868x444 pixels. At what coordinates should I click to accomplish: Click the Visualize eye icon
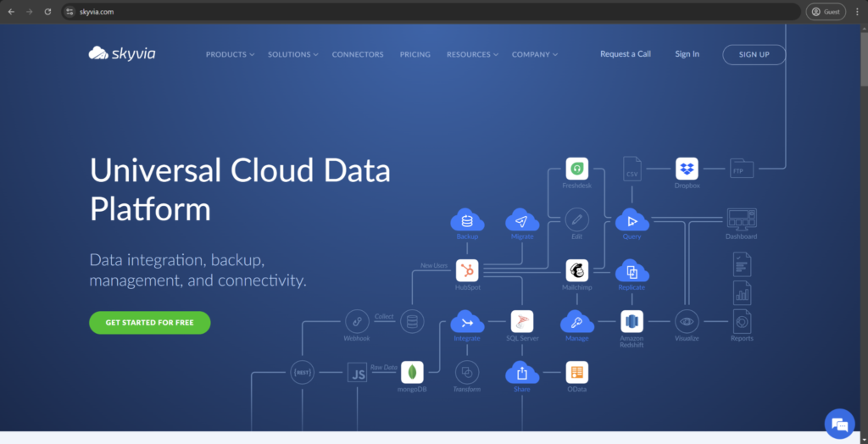pyautogui.click(x=687, y=322)
